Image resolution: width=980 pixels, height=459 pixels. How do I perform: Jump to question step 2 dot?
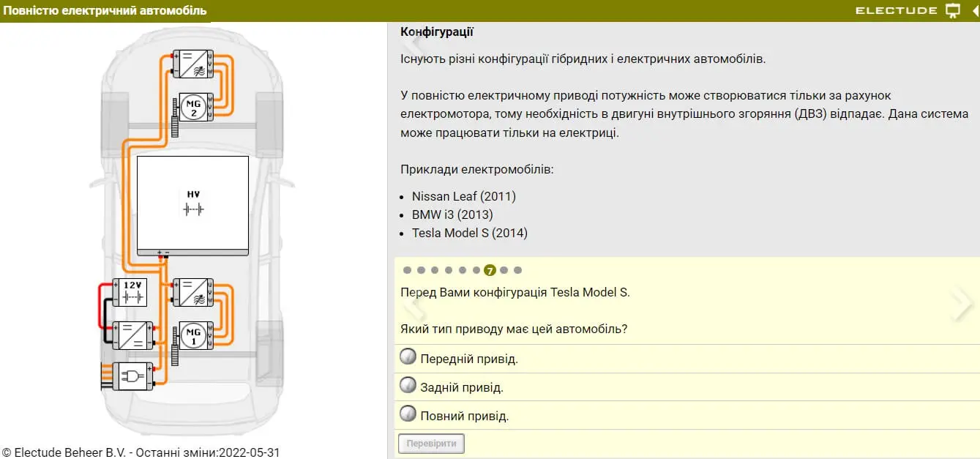421,270
